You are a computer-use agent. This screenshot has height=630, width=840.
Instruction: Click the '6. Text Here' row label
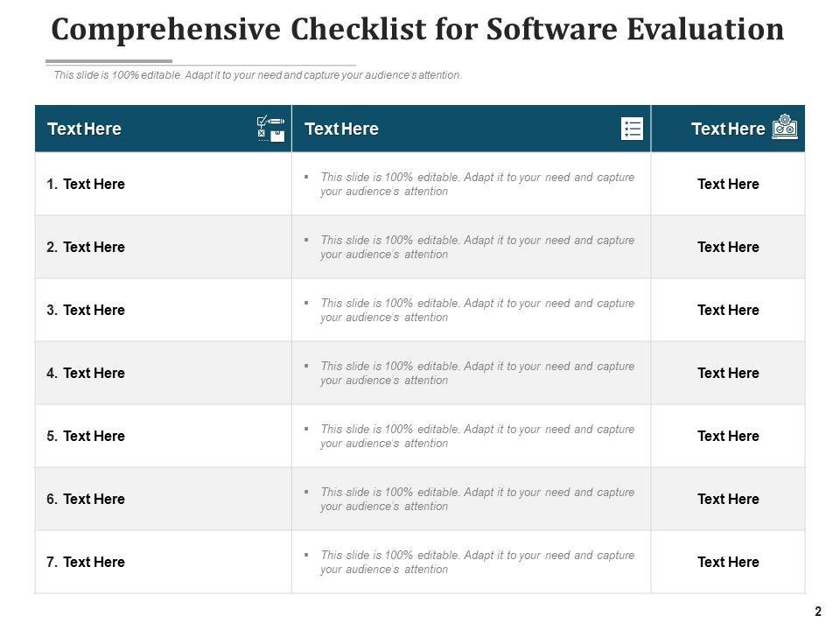pyautogui.click(x=86, y=500)
